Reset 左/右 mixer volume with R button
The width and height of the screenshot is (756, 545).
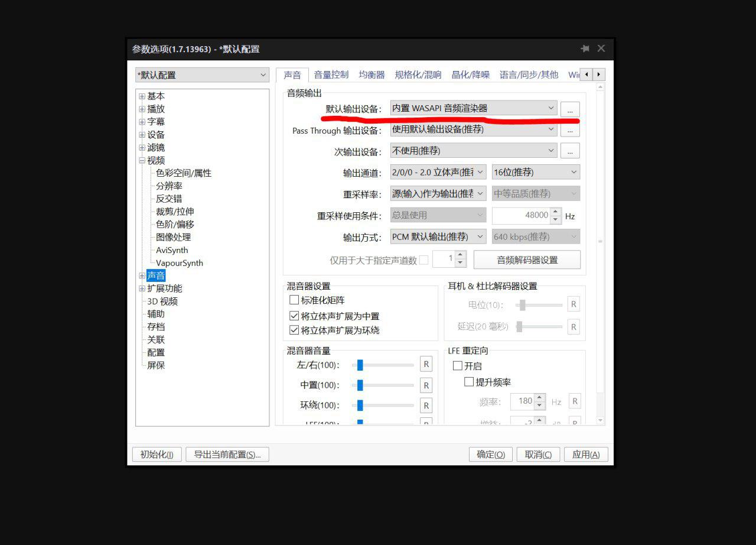(426, 364)
